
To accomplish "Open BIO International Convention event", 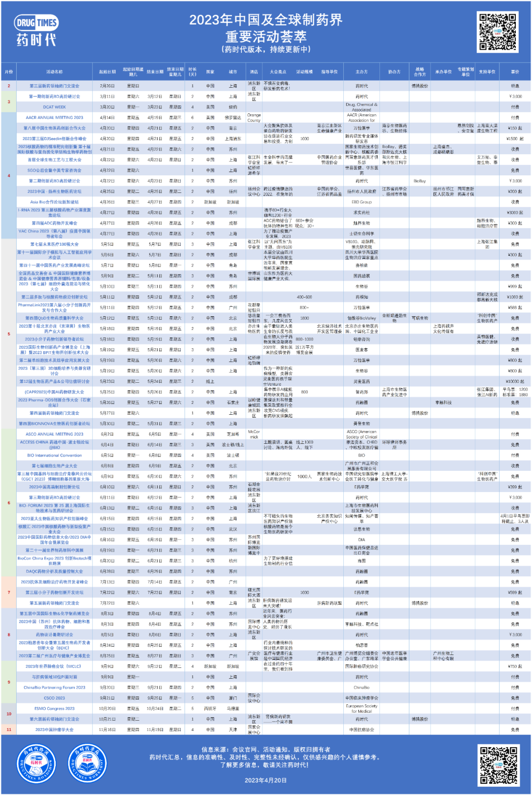I will click(54, 455).
